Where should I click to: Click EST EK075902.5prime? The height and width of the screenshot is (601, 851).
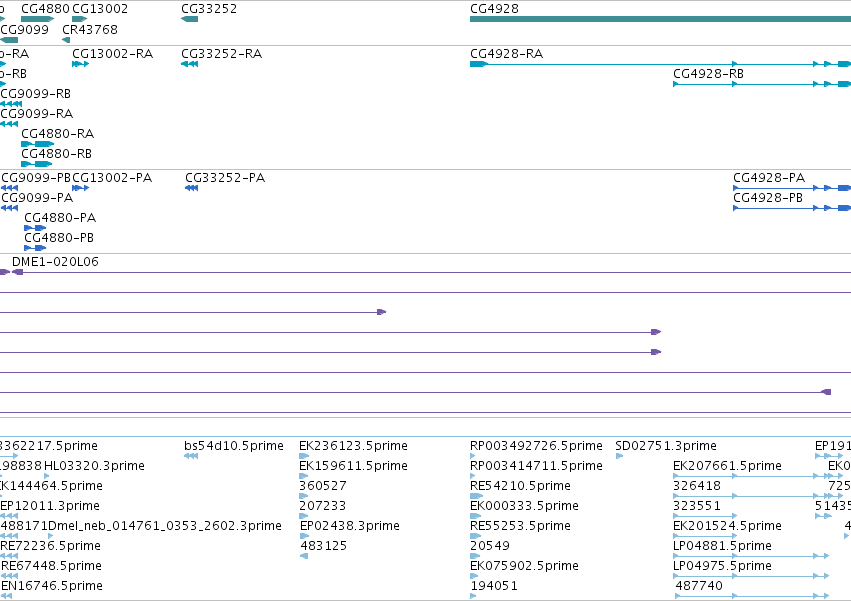(x=524, y=566)
